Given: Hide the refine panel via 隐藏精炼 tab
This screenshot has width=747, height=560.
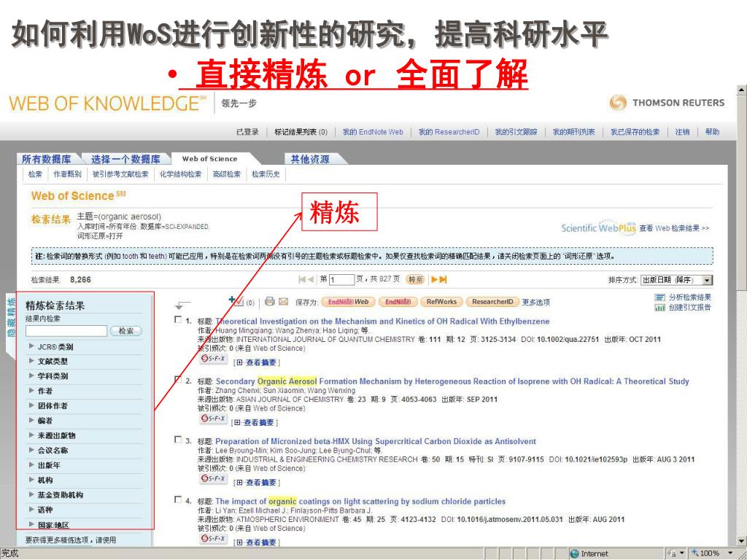Looking at the screenshot, I should 11,316.
